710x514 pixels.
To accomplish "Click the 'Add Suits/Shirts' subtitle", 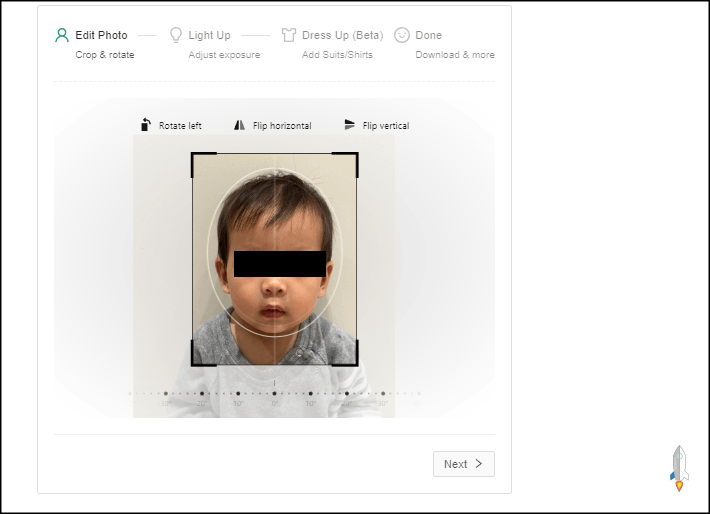I will 337,55.
